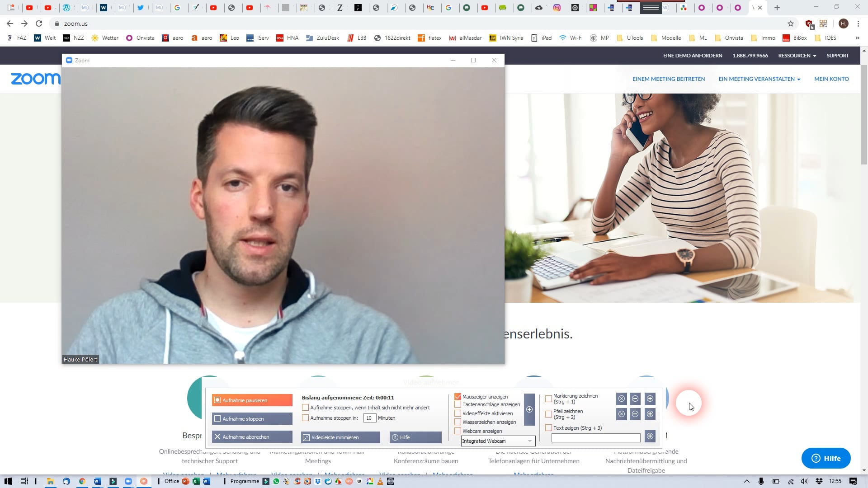Open the IQES bookmark folder
The height and width of the screenshot is (488, 868).
click(x=826, y=38)
